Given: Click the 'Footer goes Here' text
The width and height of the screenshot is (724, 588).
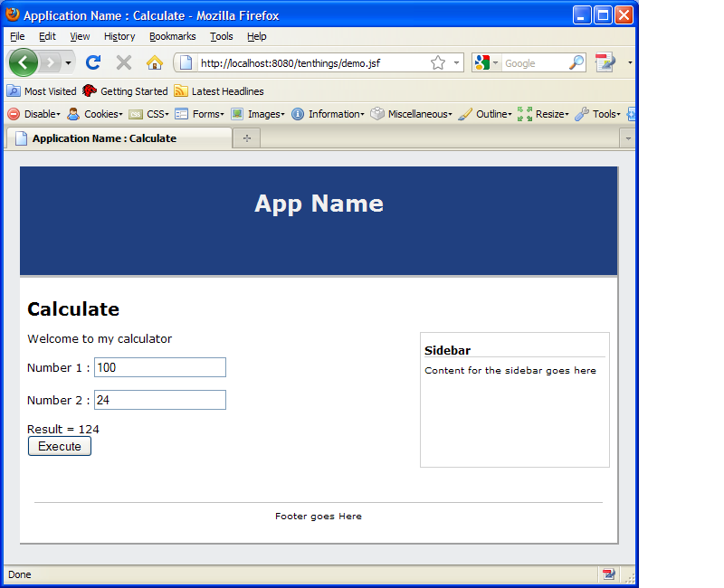Looking at the screenshot, I should pyautogui.click(x=319, y=517).
